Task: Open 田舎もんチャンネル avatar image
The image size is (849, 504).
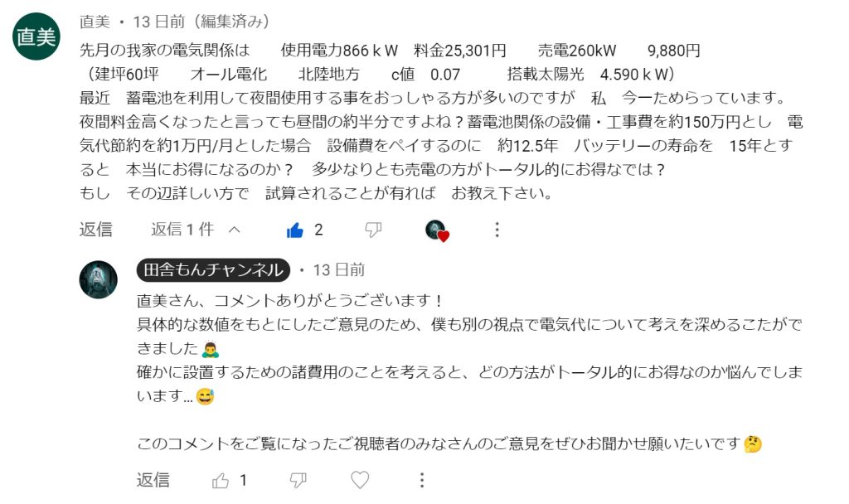Action: (99, 280)
